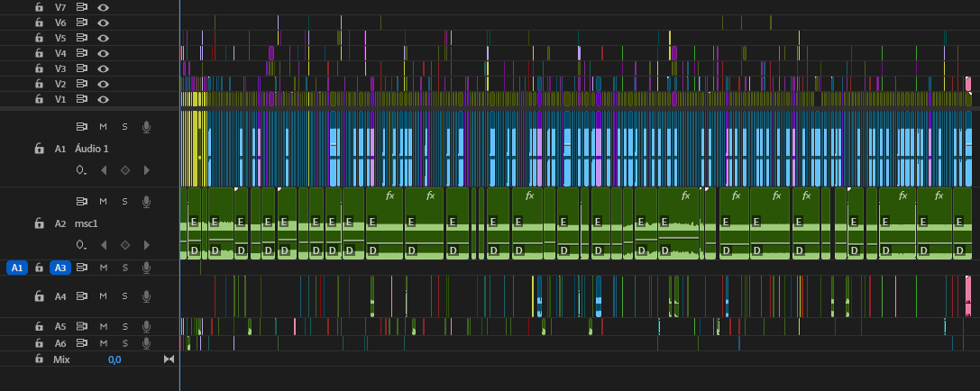The image size is (980, 391).
Task: Target video track V3 label
Action: (60, 68)
